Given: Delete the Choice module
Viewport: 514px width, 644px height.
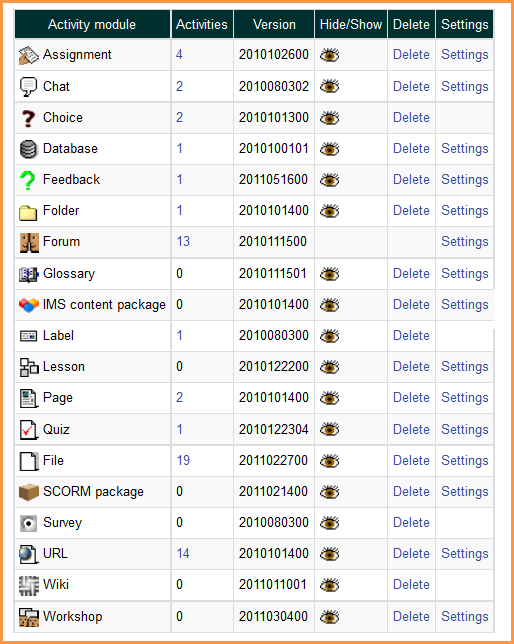Looking at the screenshot, I should 411,117.
